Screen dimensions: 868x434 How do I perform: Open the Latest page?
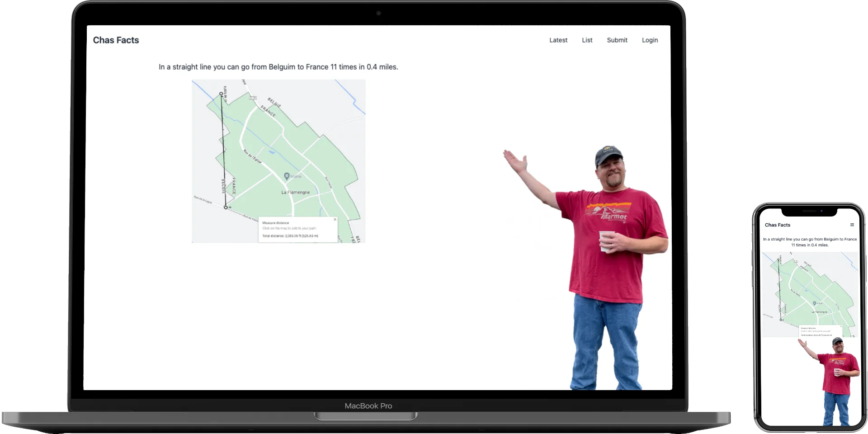pos(558,40)
